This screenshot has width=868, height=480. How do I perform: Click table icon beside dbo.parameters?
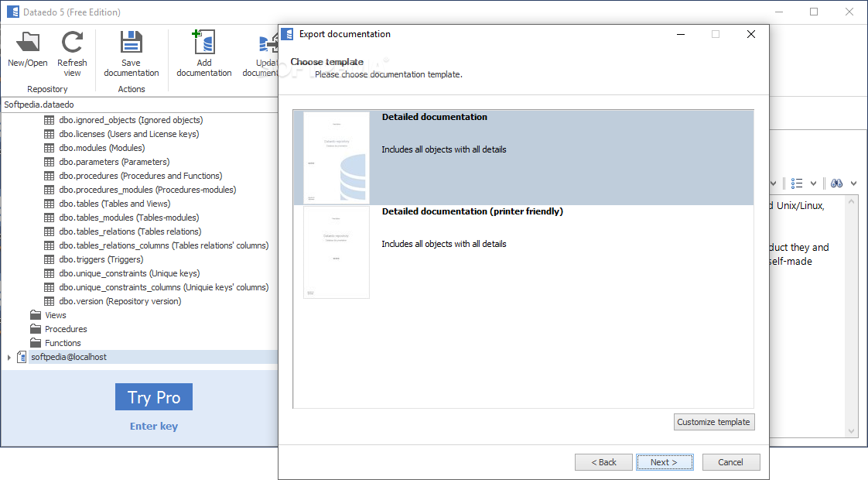50,162
